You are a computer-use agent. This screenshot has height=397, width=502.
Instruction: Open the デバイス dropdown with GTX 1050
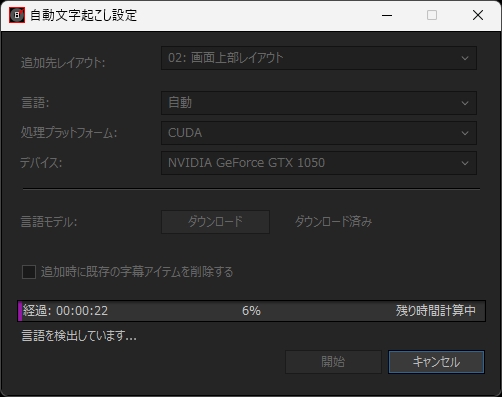pyautogui.click(x=319, y=163)
